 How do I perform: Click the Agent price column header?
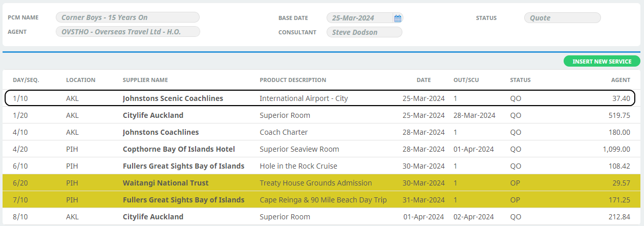(620, 80)
